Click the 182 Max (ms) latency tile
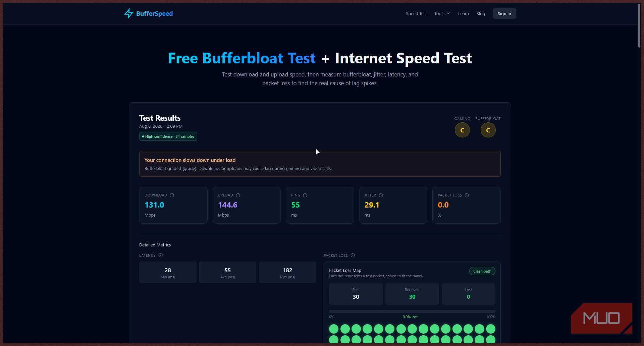Viewport: 644px width, 346px height. (x=287, y=272)
